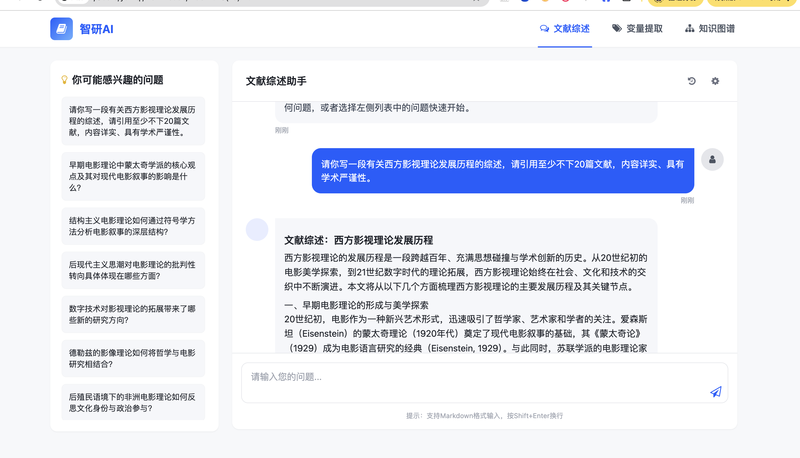
Task: Click the hint text about Markdown格式输入
Action: coord(484,416)
